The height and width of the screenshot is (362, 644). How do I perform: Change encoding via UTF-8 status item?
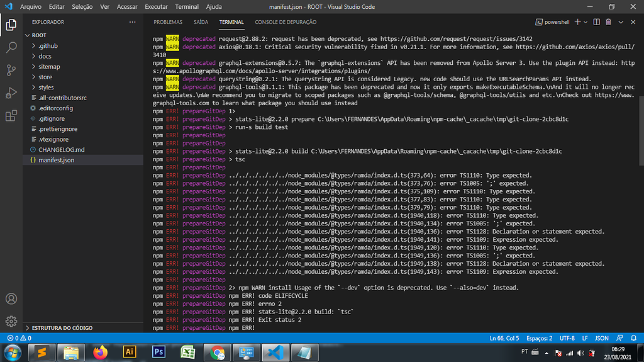coord(567,338)
